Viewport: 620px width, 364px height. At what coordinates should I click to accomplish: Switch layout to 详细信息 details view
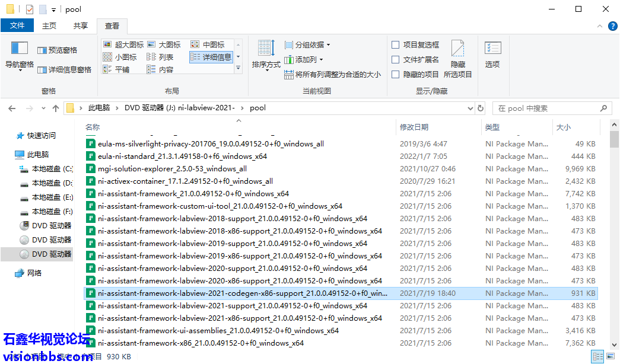pyautogui.click(x=211, y=58)
